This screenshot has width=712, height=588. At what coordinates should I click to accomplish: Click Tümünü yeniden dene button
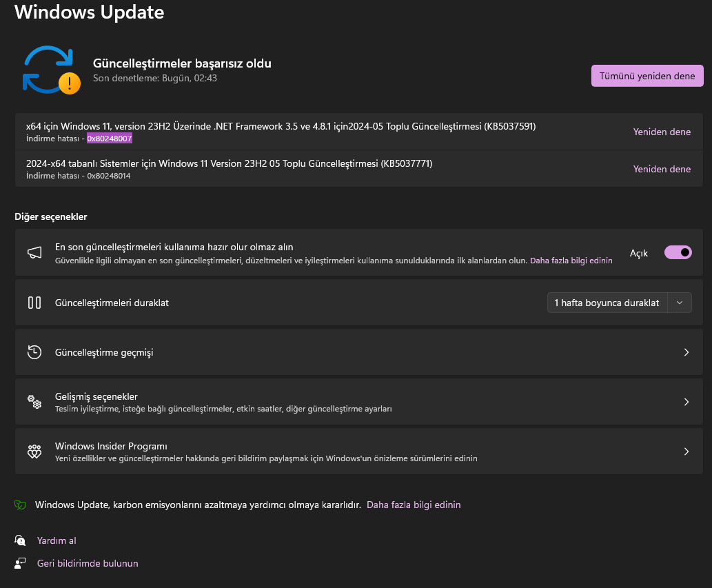(647, 76)
